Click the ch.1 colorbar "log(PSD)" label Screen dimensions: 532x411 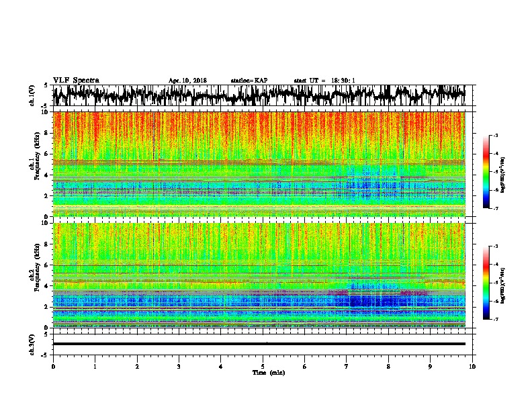coord(502,175)
